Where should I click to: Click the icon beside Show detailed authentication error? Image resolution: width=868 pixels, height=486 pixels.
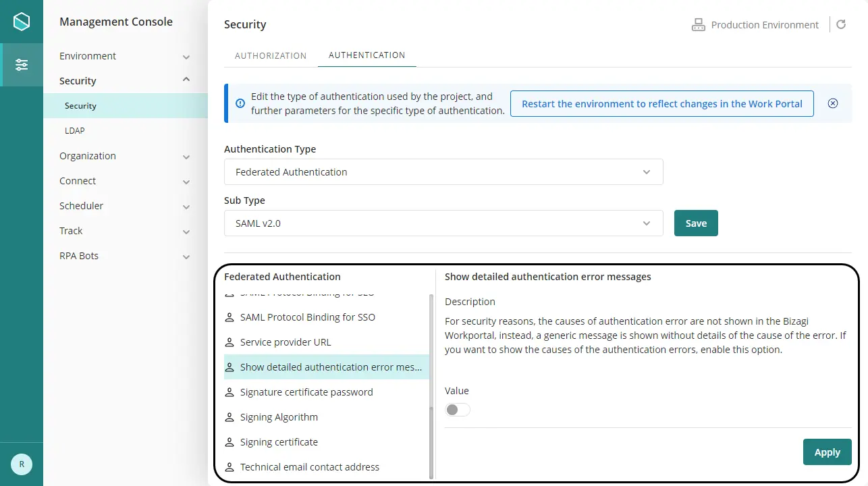[x=229, y=367]
